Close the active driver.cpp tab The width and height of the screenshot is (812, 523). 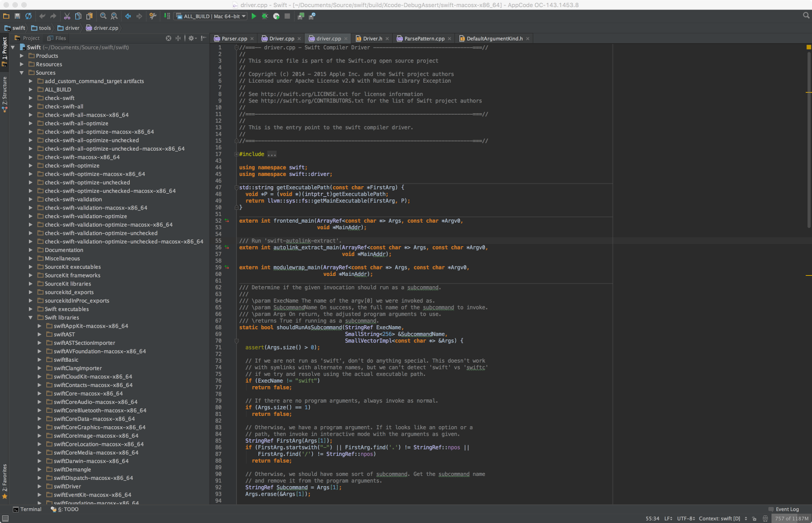point(346,39)
